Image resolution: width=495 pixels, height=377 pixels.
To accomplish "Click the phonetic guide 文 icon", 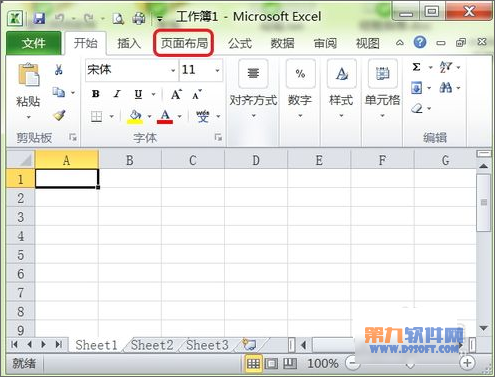I will pos(203,116).
